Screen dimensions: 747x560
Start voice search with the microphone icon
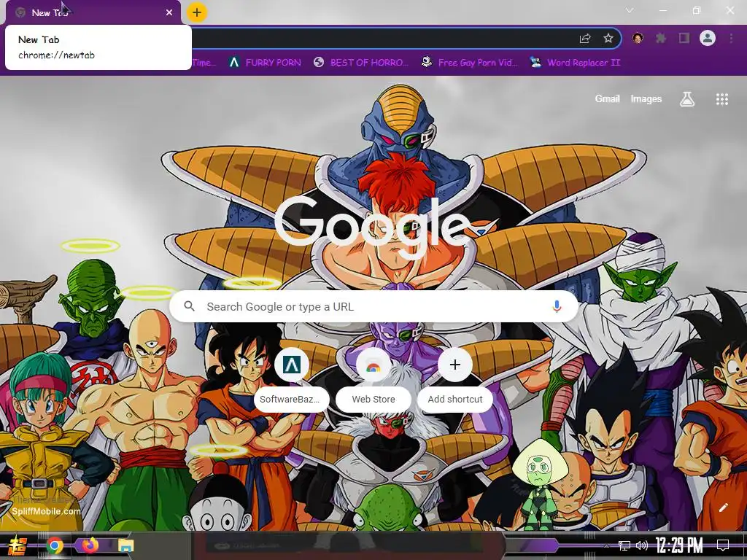tap(557, 307)
